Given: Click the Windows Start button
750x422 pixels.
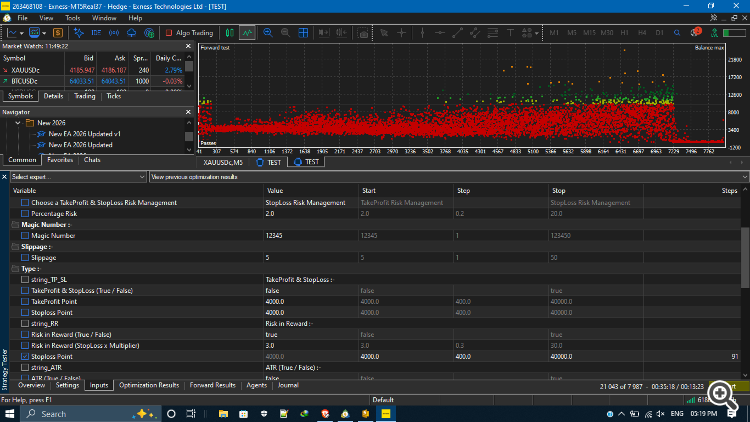Looking at the screenshot, I should (10, 414).
